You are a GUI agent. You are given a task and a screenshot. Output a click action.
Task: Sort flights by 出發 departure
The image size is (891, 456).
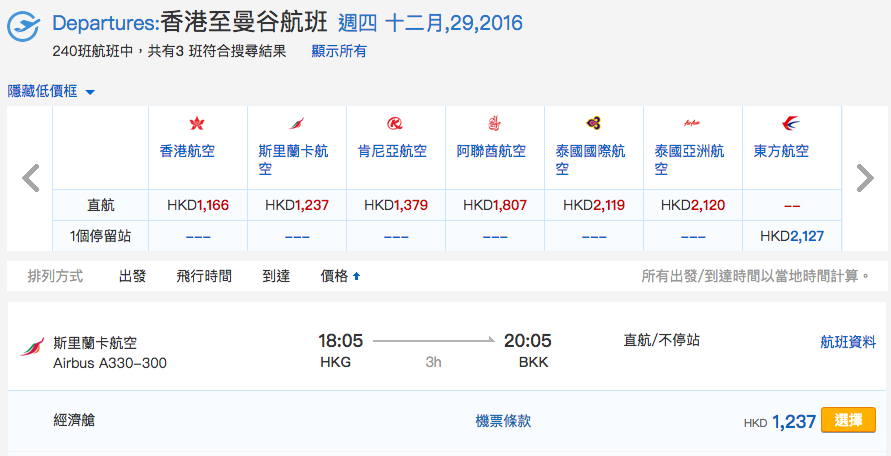click(x=132, y=276)
